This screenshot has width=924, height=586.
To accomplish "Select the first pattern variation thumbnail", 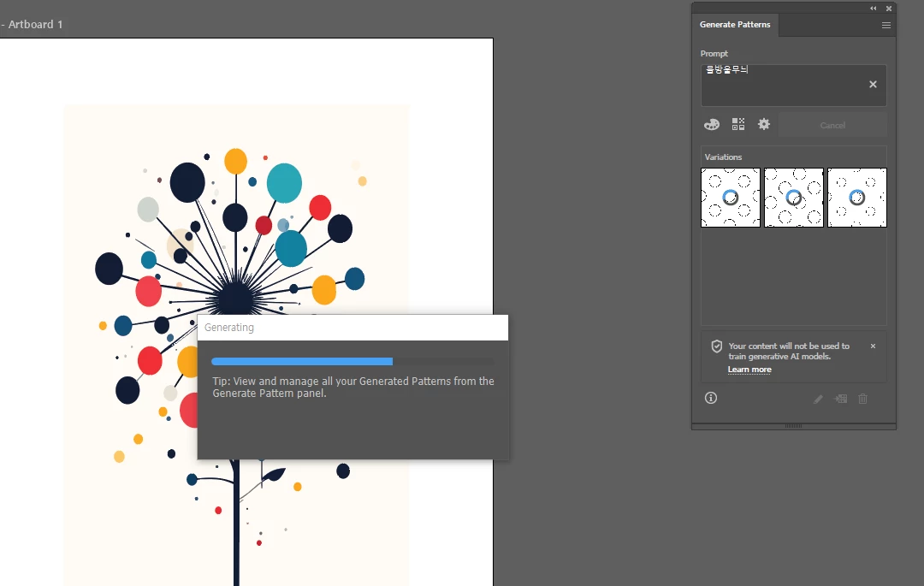I will click(730, 198).
